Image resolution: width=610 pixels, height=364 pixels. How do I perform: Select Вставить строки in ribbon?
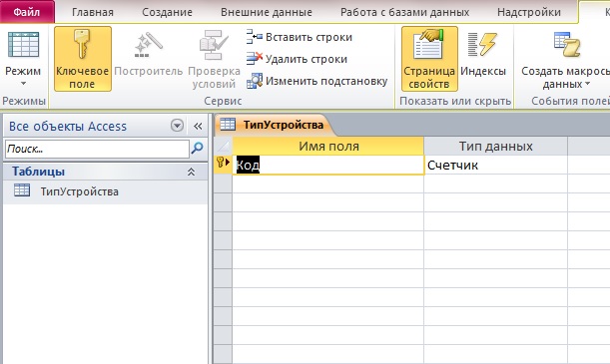tap(300, 37)
